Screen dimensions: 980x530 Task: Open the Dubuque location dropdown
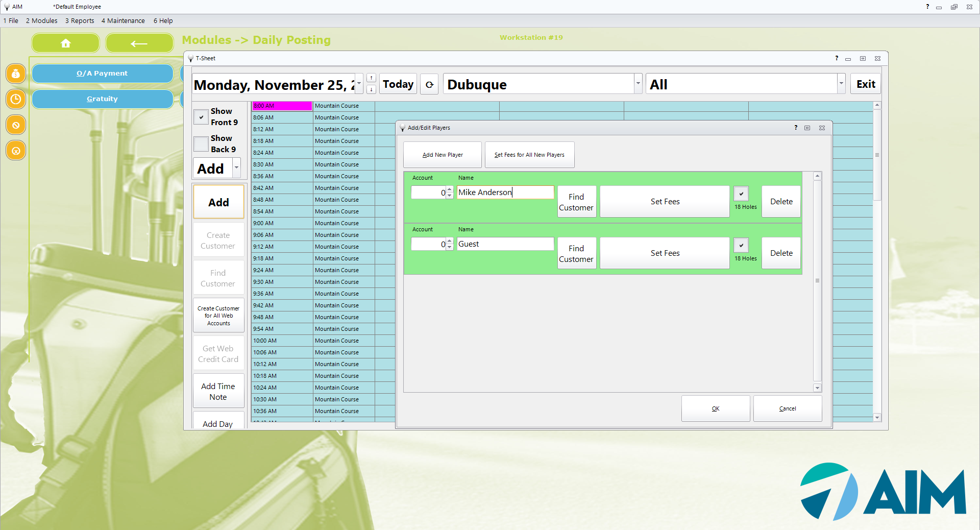[638, 83]
